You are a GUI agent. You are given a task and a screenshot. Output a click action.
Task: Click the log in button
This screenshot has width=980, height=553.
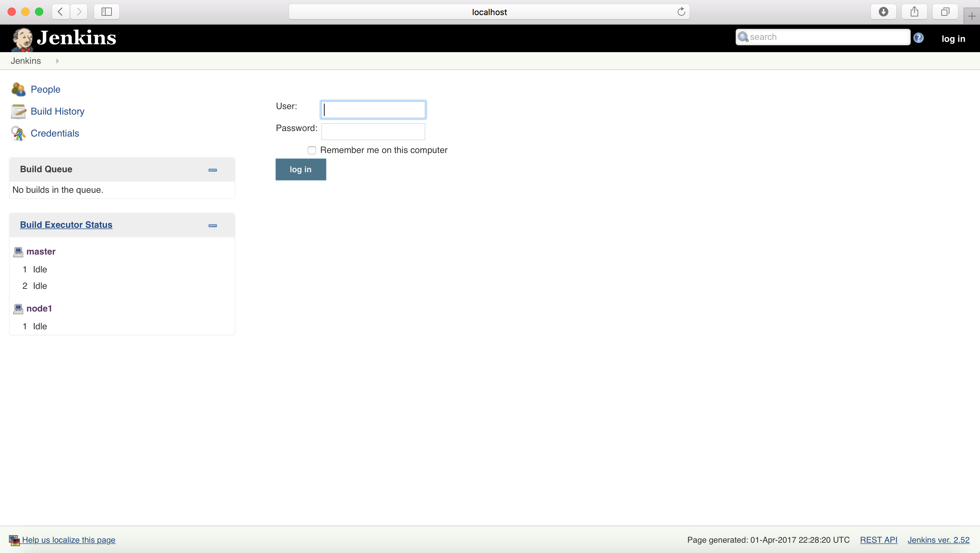pos(300,169)
